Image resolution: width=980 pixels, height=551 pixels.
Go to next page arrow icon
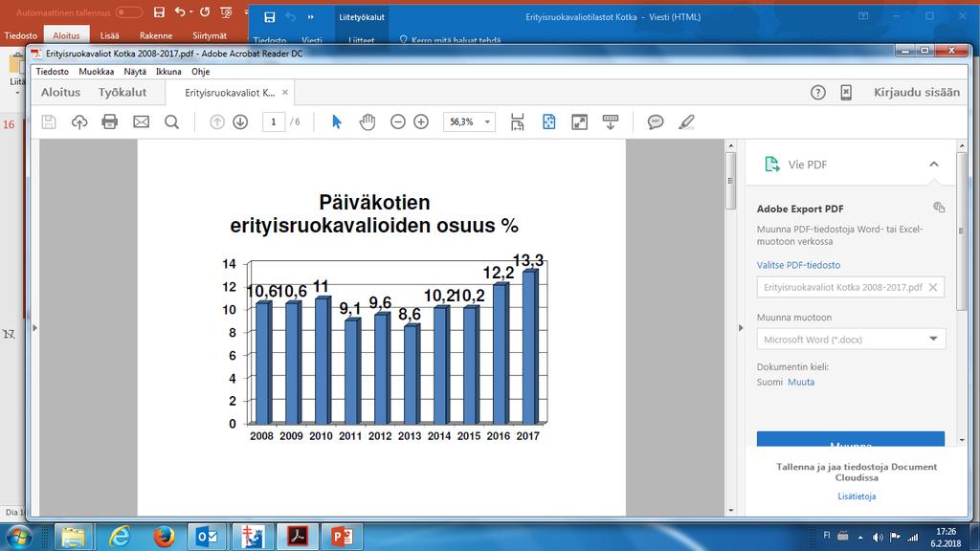point(240,121)
